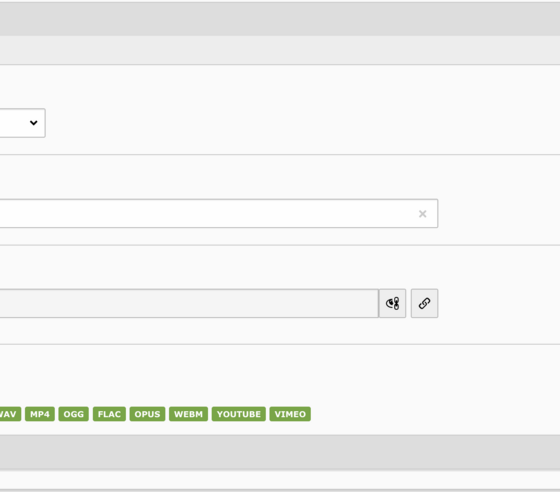This screenshot has height=492, width=560.
Task: Click the FLAC extension badge
Action: click(109, 414)
